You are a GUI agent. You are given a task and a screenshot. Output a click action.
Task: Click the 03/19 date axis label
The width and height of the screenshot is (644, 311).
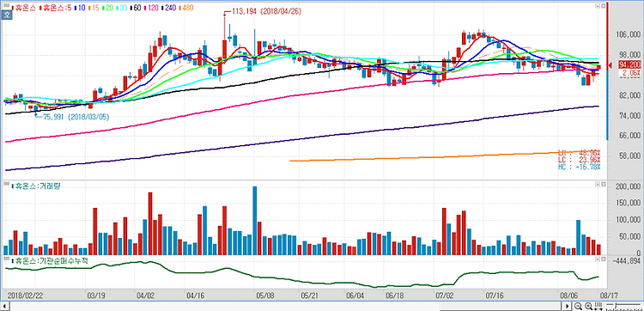(x=95, y=296)
